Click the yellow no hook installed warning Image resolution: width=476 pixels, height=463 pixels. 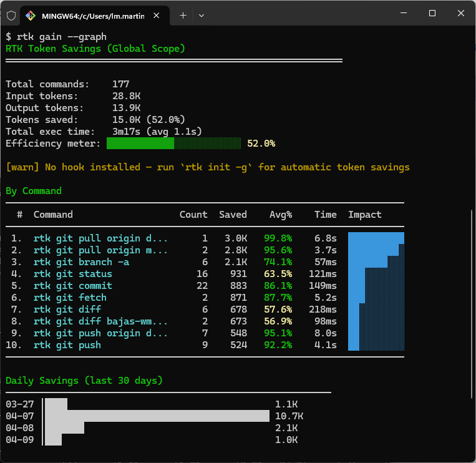[x=208, y=167]
